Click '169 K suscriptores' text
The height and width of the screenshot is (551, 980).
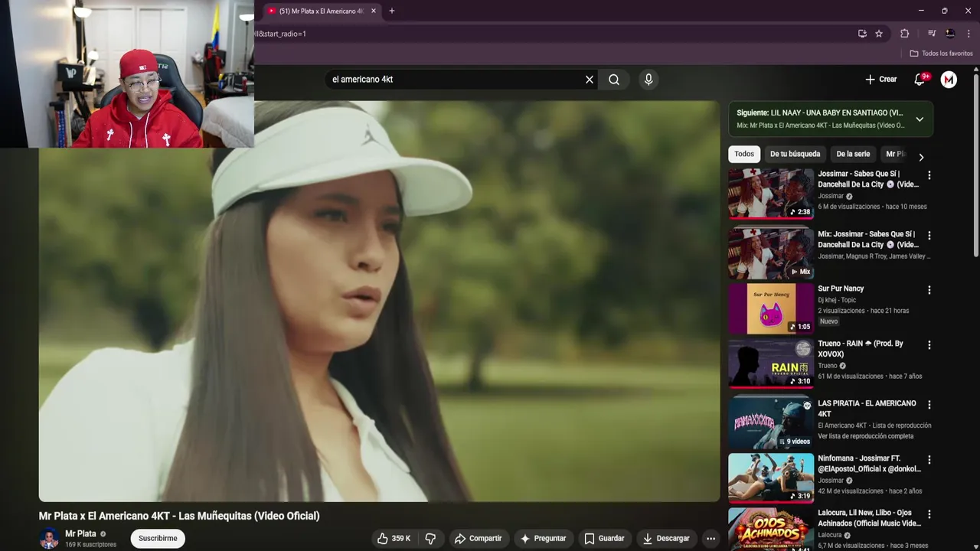pyautogui.click(x=91, y=545)
